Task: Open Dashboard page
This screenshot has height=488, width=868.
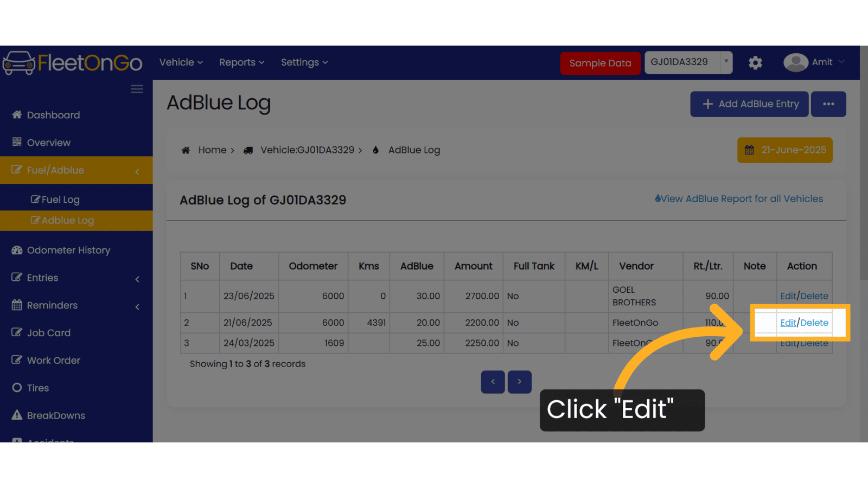Action: pos(53,115)
